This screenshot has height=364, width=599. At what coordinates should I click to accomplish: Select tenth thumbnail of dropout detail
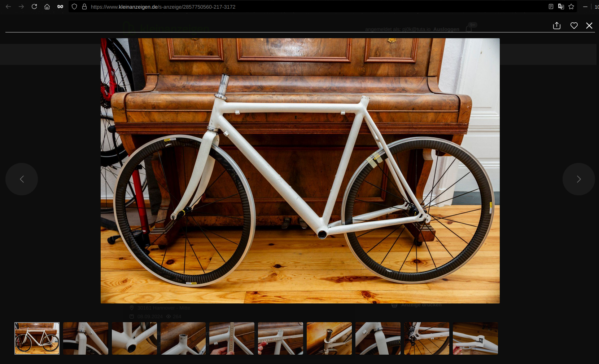[475, 338]
